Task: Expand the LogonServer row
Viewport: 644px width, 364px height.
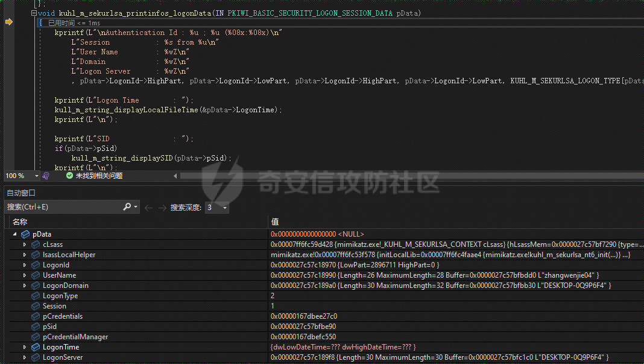Action: point(25,357)
